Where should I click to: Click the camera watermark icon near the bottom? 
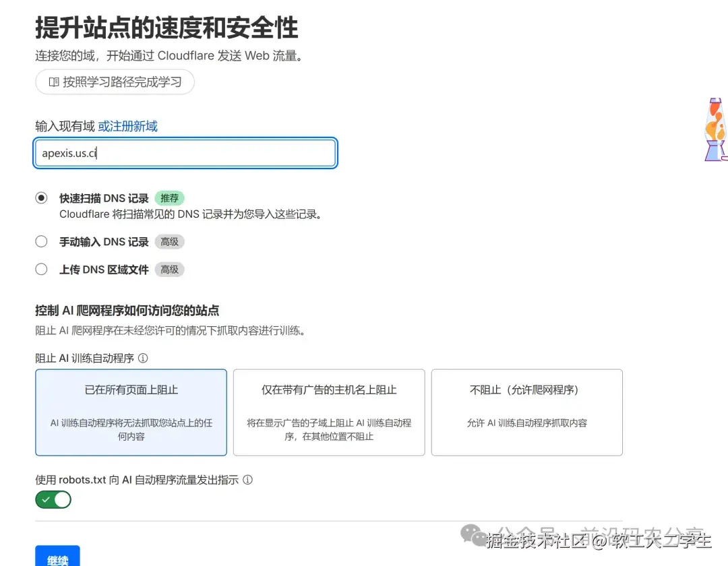[472, 535]
